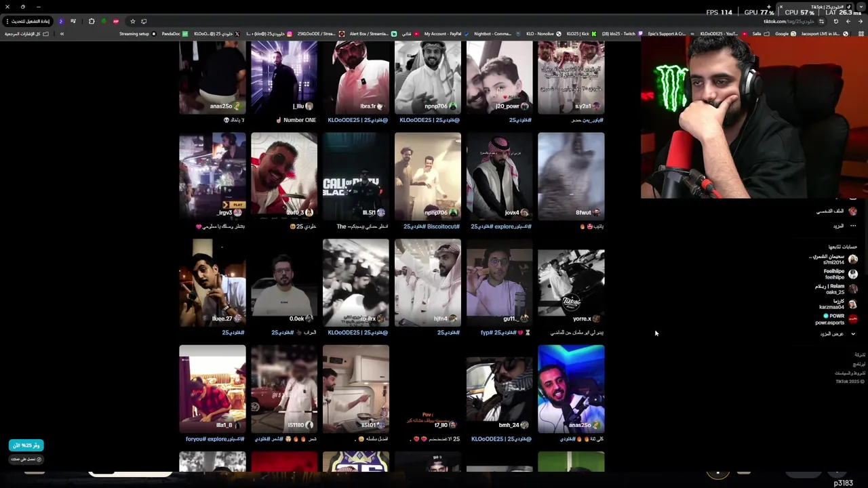Open the extensions puzzle icon
The image size is (868, 488).
point(92,21)
